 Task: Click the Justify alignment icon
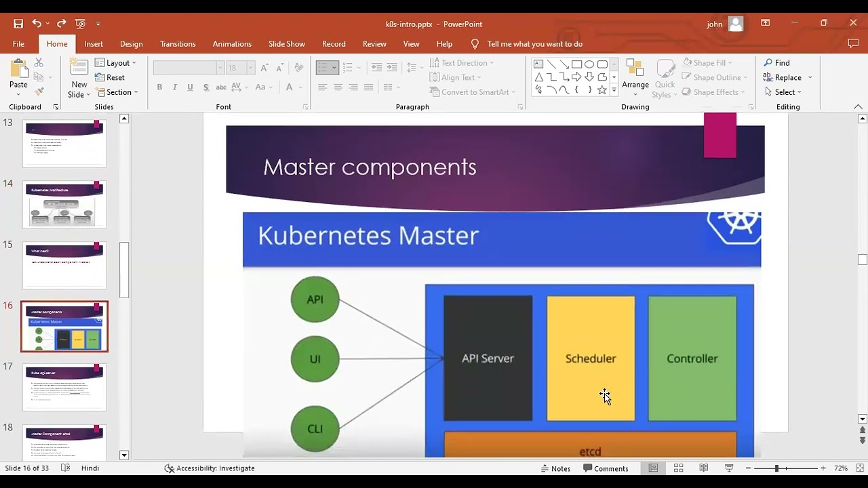click(368, 87)
